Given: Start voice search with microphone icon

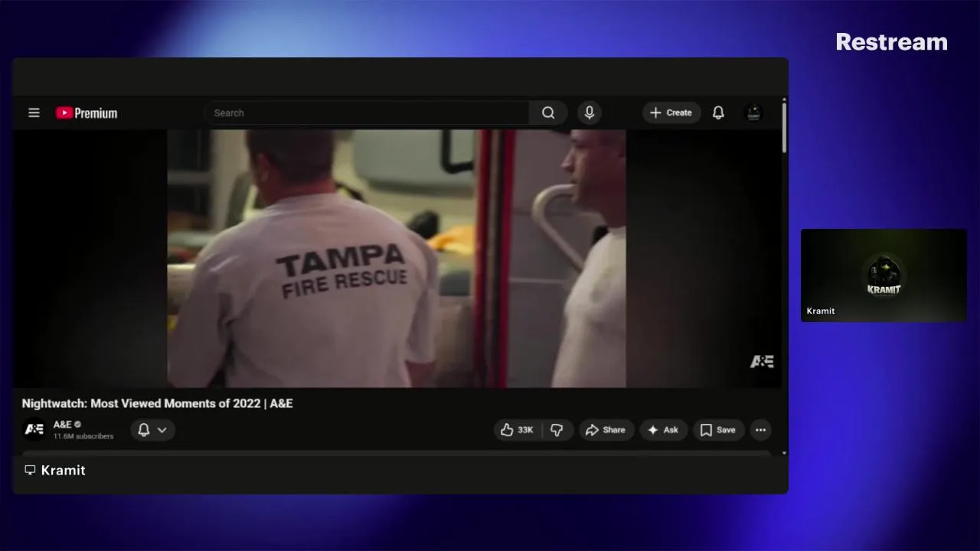Looking at the screenshot, I should pos(590,112).
